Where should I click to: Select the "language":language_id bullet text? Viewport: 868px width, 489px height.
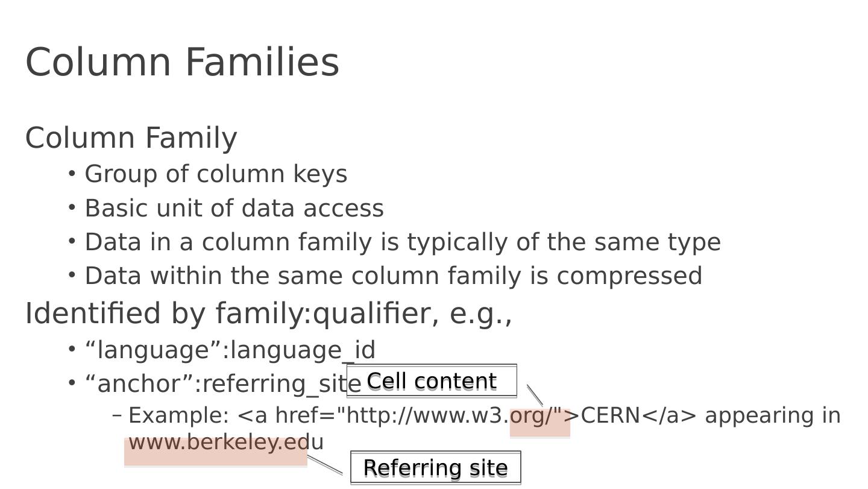coord(230,350)
